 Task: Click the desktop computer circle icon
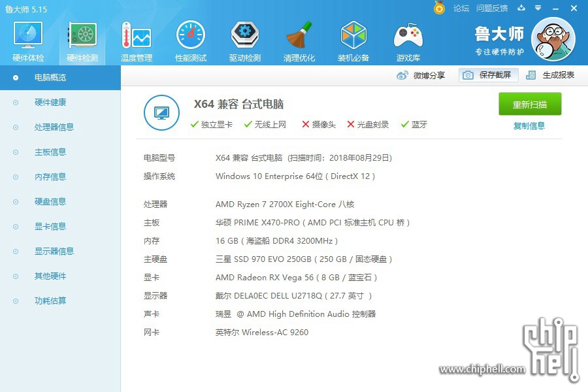coord(161,112)
